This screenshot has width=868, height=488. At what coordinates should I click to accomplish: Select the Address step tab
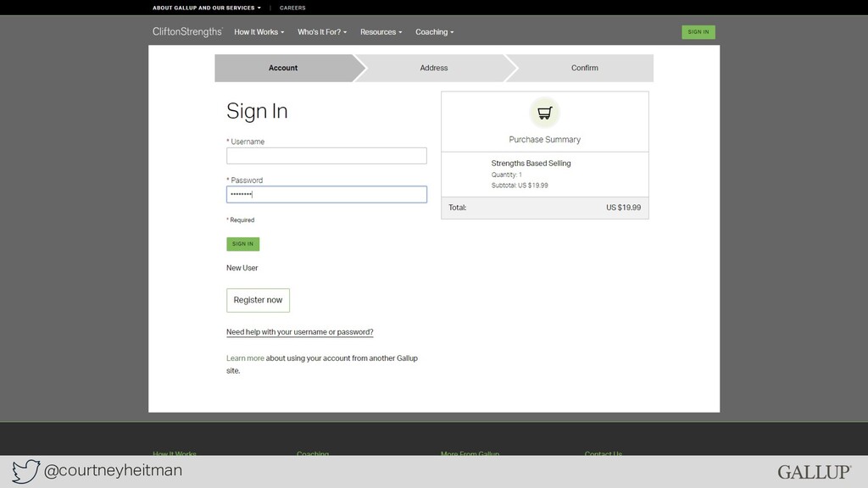click(434, 68)
